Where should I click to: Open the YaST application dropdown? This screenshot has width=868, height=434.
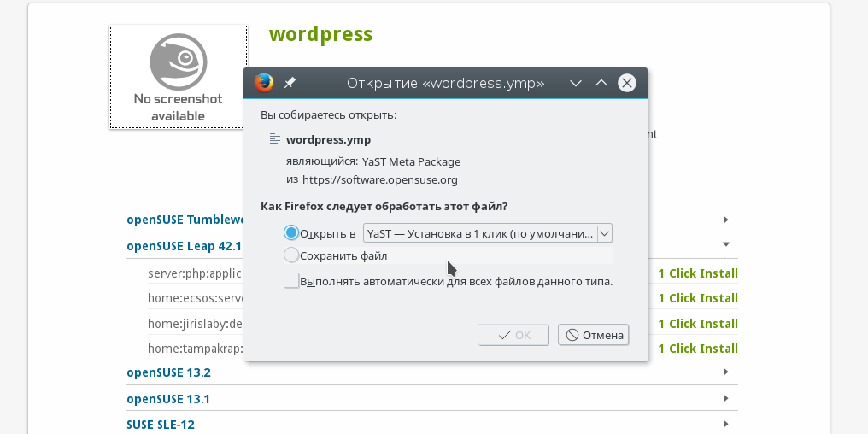pyautogui.click(x=488, y=233)
